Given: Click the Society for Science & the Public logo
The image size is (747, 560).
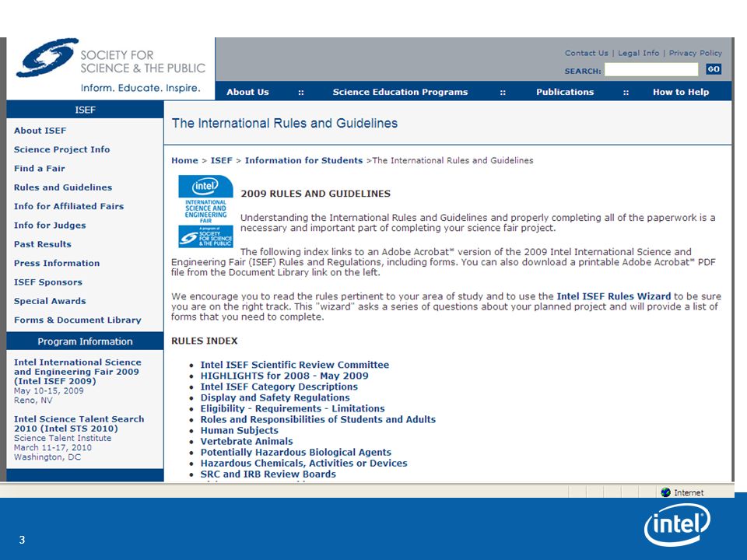Looking at the screenshot, I should click(x=110, y=65).
